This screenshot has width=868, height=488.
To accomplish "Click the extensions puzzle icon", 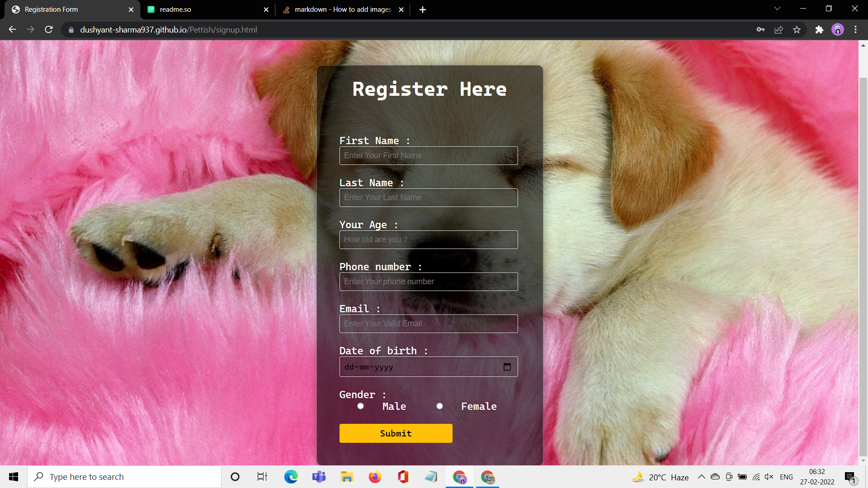I will coord(820,29).
